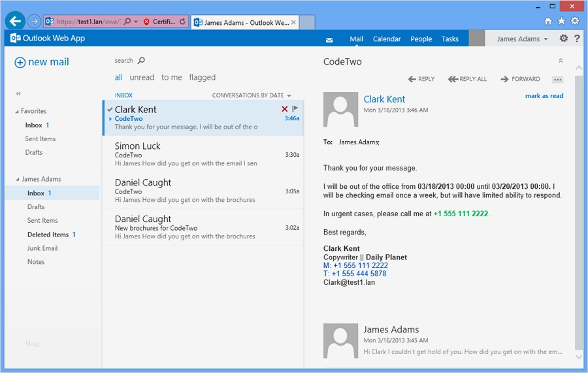Forward the CodeTwo message
This screenshot has height=373, width=588.
[521, 79]
